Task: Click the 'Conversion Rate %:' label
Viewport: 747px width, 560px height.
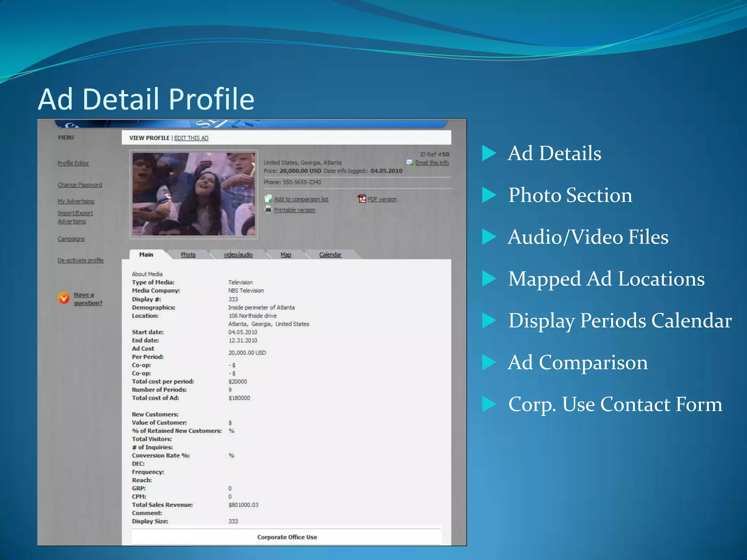Action: click(161, 455)
